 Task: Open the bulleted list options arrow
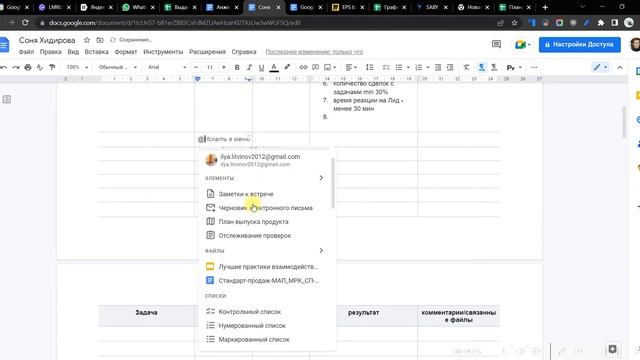coord(408,67)
